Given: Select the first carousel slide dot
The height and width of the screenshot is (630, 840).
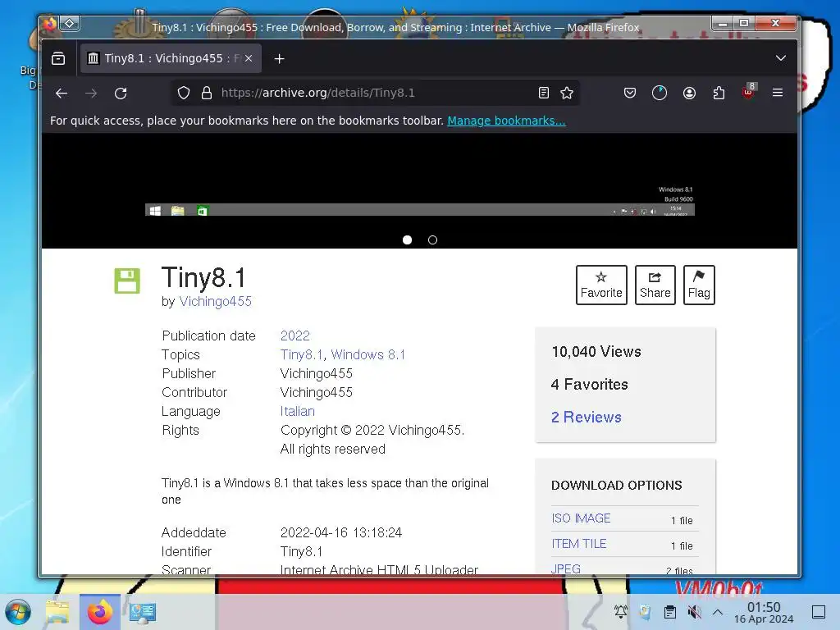Looking at the screenshot, I should coord(407,240).
